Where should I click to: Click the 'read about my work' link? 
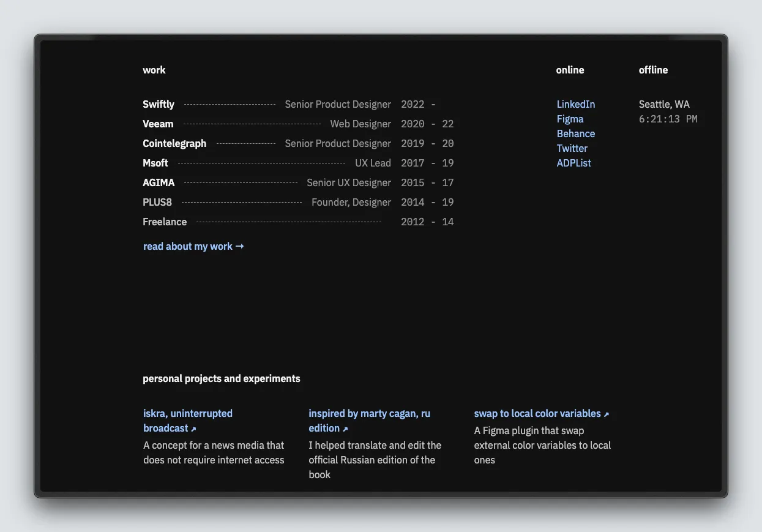coord(193,246)
